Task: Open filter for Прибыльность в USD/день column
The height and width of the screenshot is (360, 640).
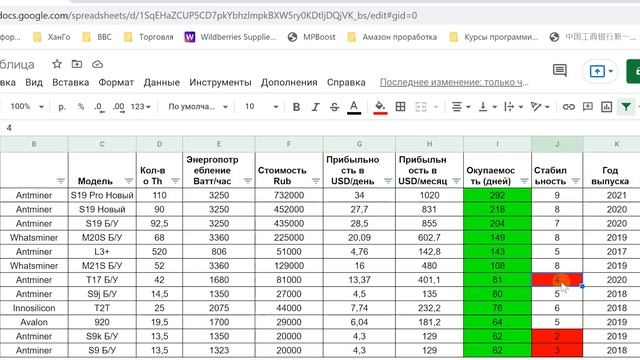Action: coord(388,180)
